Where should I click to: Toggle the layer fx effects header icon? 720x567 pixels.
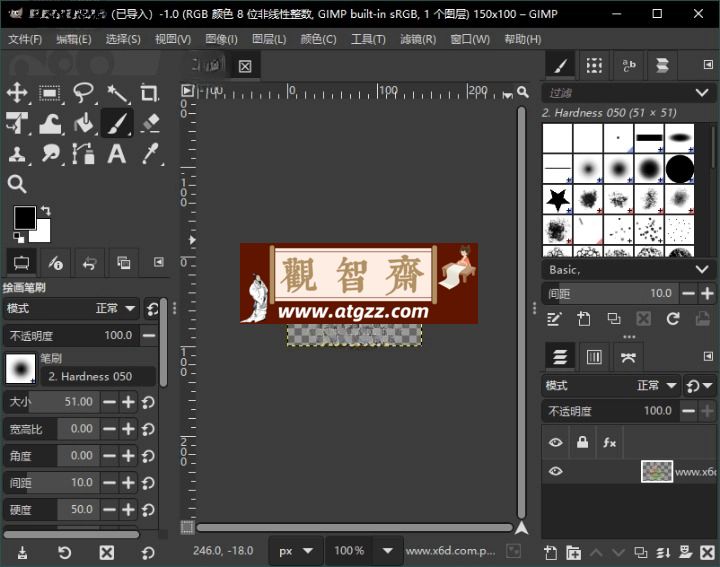click(x=609, y=442)
